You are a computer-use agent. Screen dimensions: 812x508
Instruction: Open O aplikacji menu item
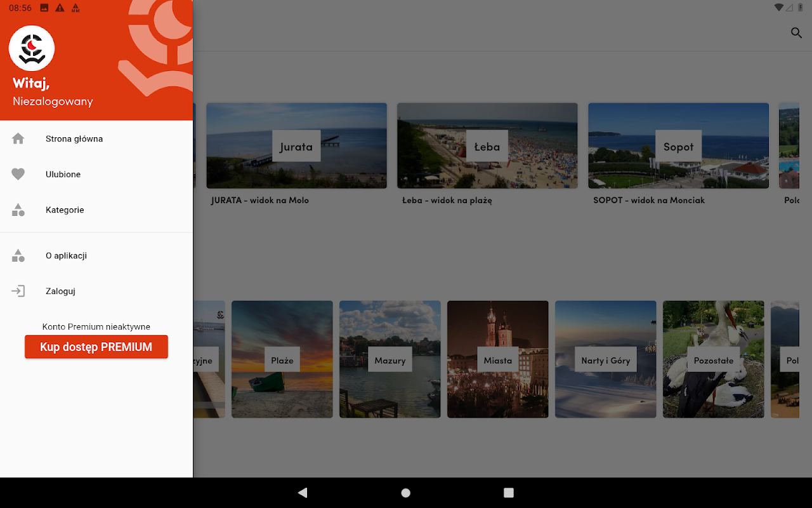click(96, 255)
